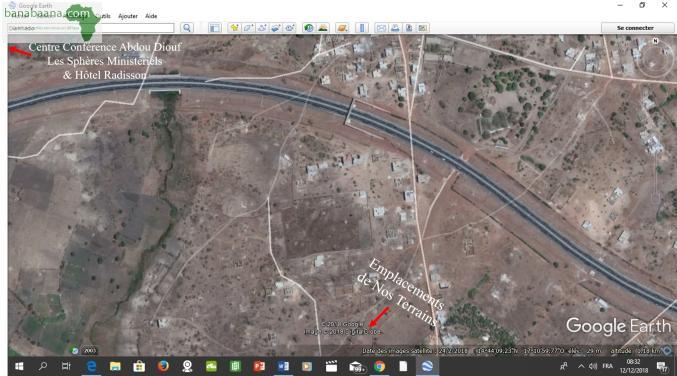Open the Aide menu
This screenshot has width=677, height=376.
(x=151, y=16)
